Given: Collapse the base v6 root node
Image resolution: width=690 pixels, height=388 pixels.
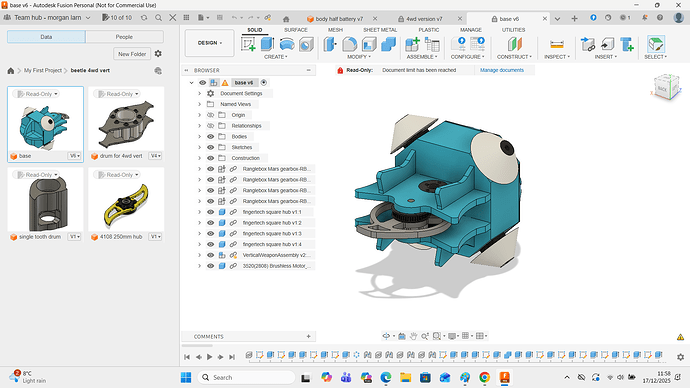Looking at the screenshot, I should tap(191, 83).
